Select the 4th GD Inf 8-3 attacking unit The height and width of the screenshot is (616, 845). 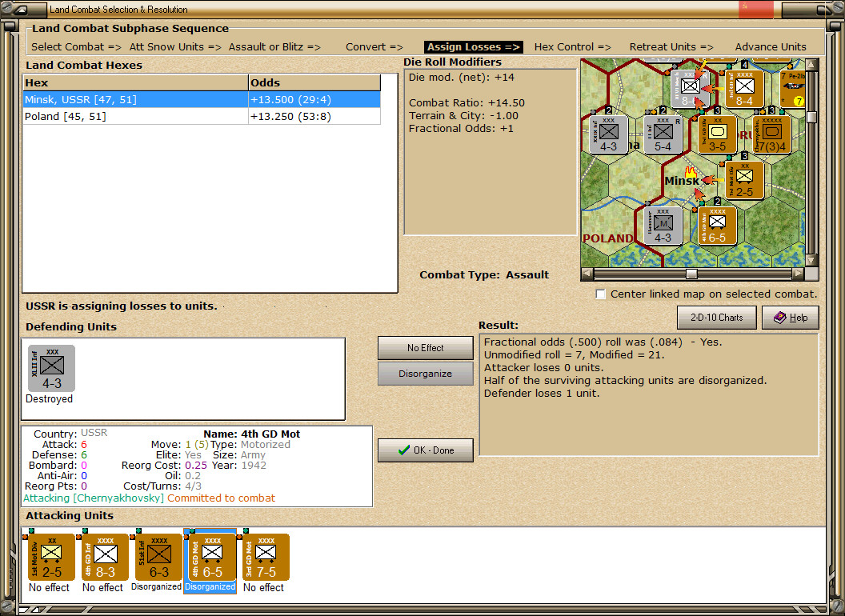(105, 558)
